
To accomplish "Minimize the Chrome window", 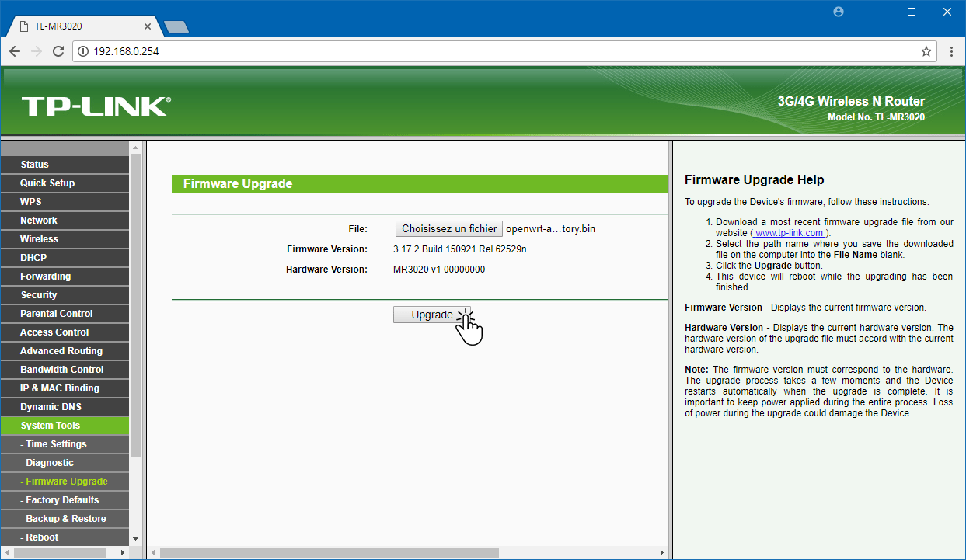I will tap(876, 12).
